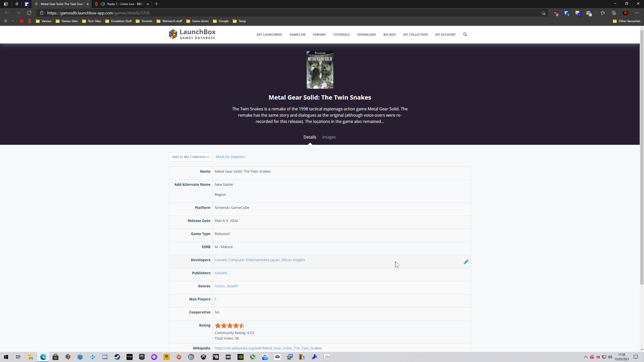Open the Game stores bookmarks folder
Viewport: 644px width, 362px height.
tap(197, 21)
